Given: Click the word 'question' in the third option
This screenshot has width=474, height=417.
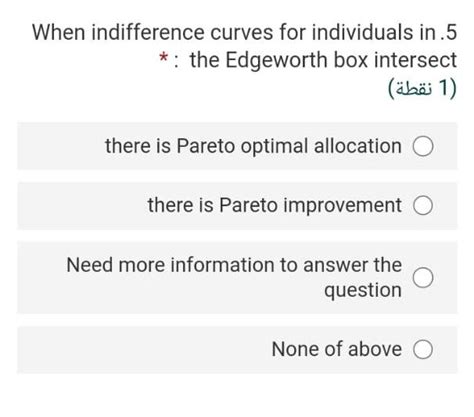Looking at the screenshot, I should (363, 290).
